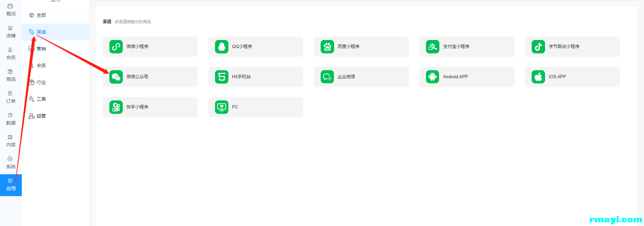Click the 订单 clipboard icon in sidebar
Viewport: 644px width, 226px height.
pos(10,93)
